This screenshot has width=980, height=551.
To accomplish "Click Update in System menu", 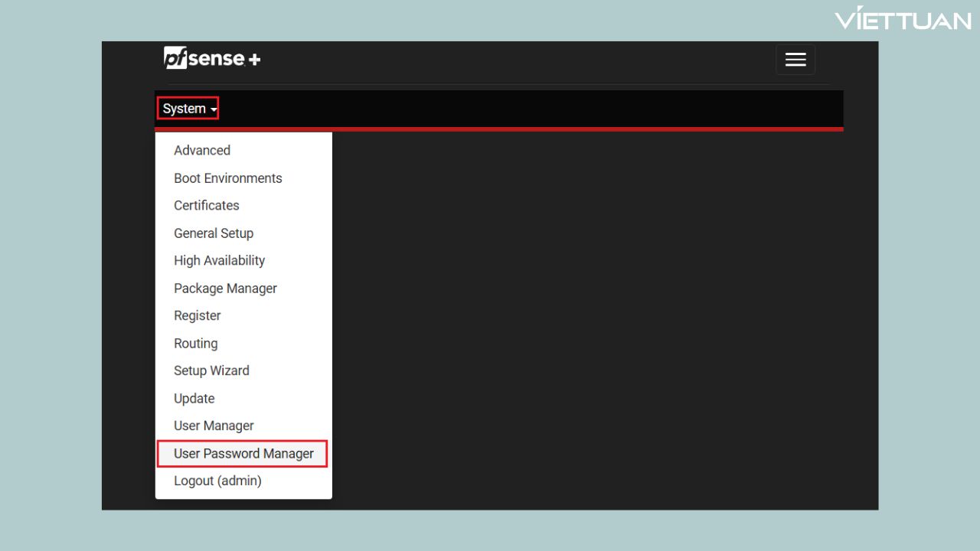I will (194, 399).
